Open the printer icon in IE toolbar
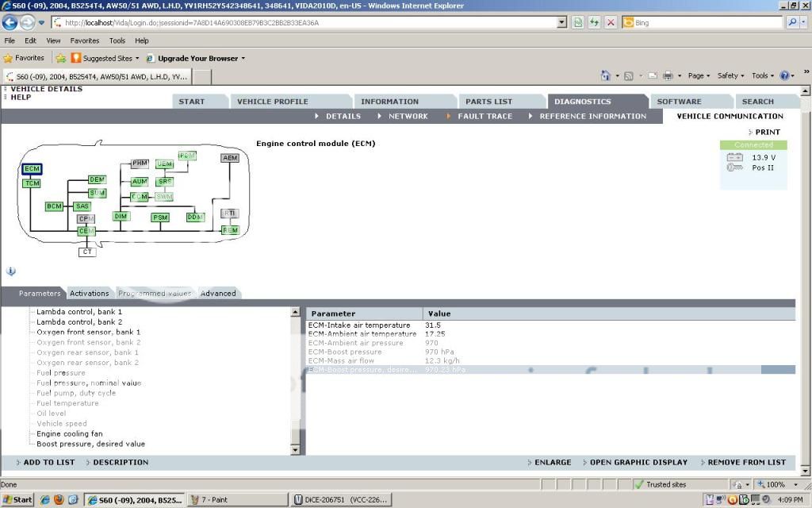 668,75
